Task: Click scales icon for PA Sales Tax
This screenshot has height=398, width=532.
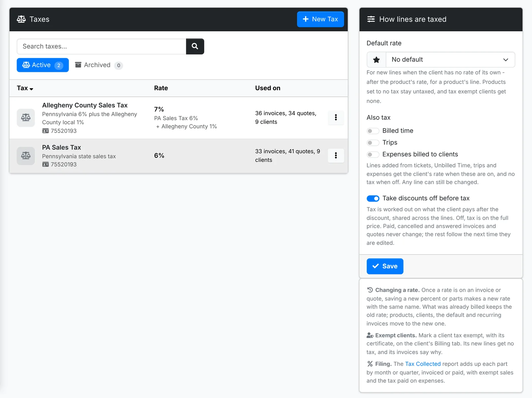Action: click(x=26, y=156)
